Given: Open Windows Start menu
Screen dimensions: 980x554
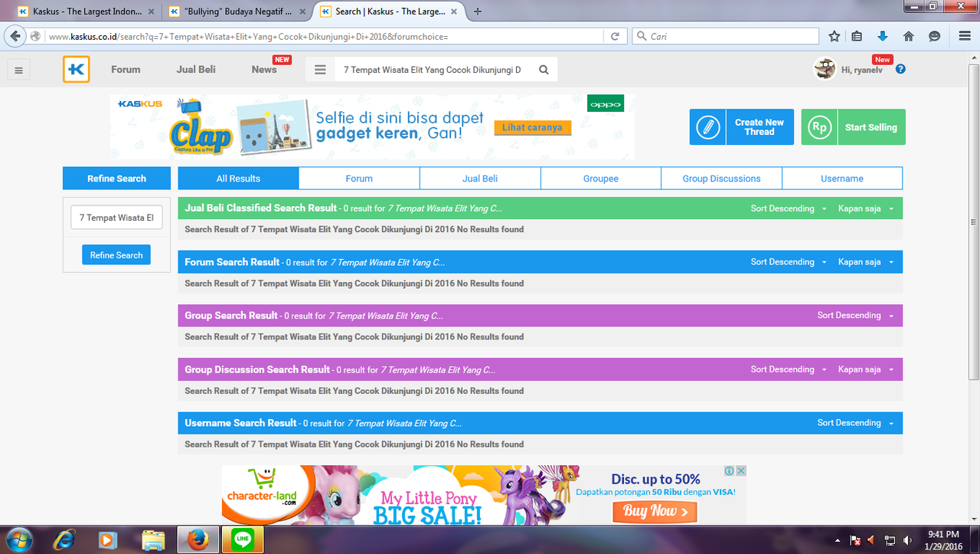Looking at the screenshot, I should click(x=21, y=539).
